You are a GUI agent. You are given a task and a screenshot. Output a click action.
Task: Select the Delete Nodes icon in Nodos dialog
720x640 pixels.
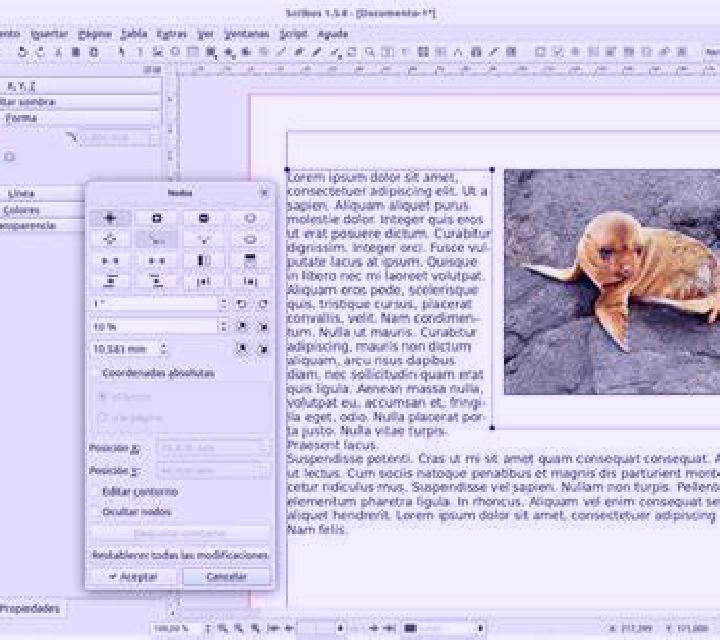[203, 218]
